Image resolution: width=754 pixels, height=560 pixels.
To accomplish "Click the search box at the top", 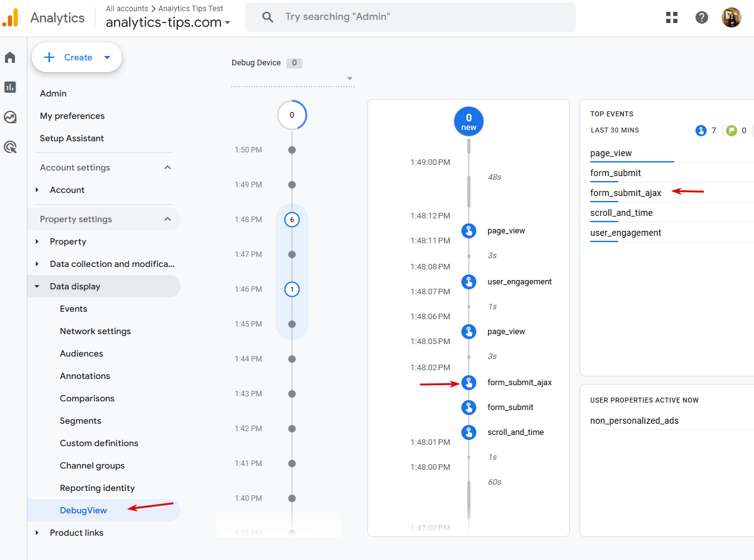I will (411, 17).
